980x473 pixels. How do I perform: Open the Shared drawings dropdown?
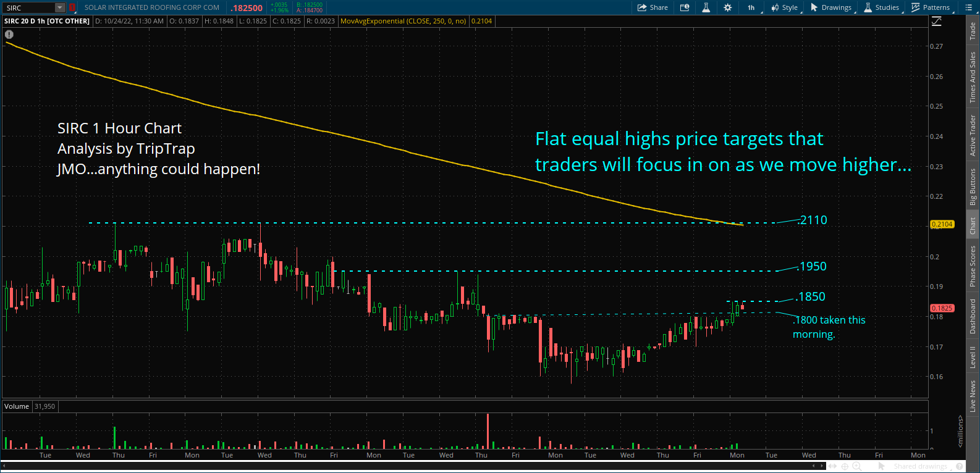tap(922, 466)
